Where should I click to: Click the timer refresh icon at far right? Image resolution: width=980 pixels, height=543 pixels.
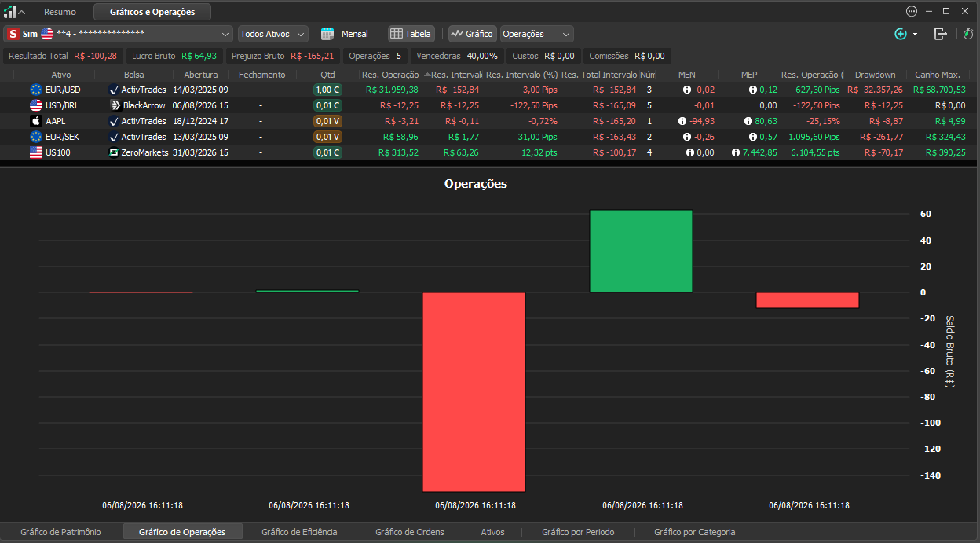point(967,34)
